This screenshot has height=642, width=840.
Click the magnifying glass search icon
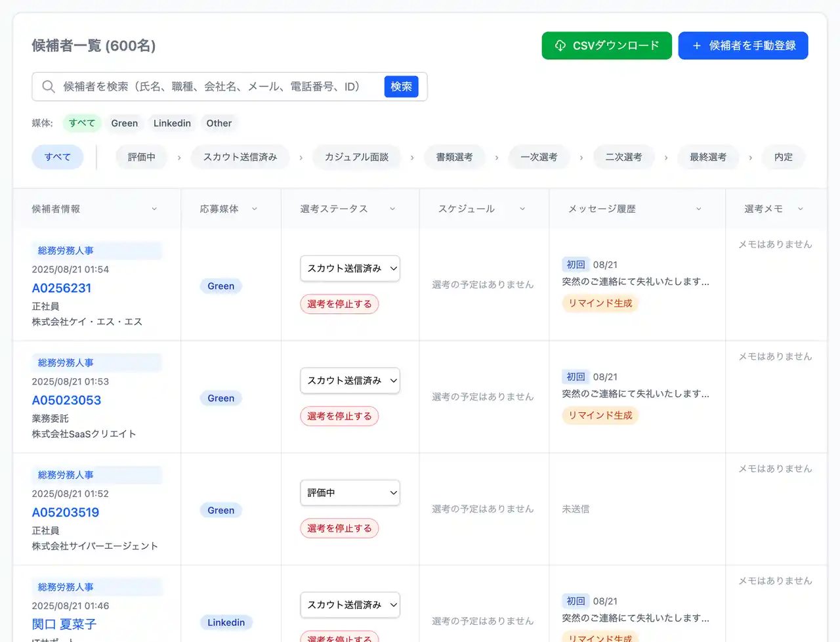click(49, 87)
